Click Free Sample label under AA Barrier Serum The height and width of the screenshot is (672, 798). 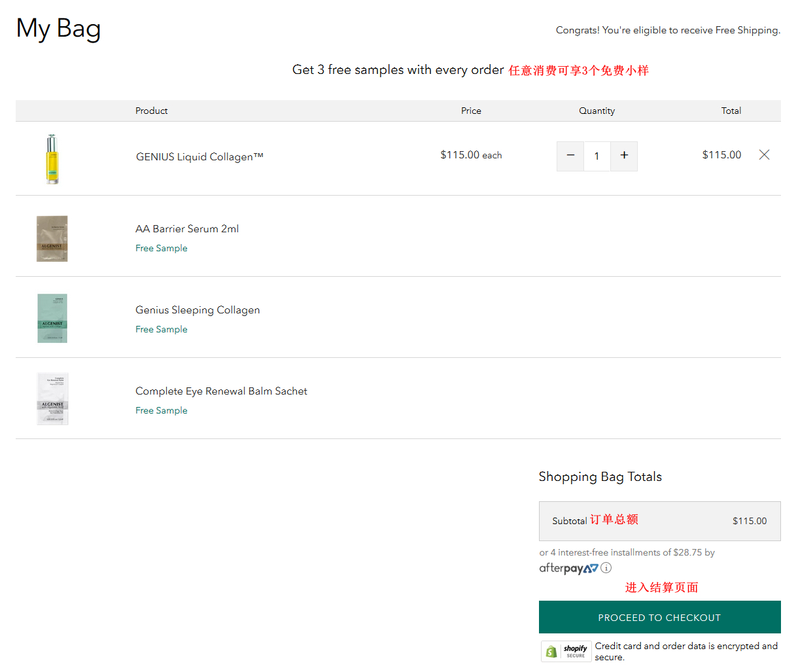click(162, 248)
